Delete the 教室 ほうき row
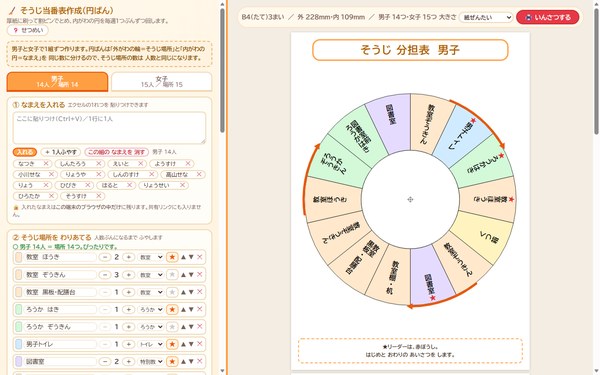The width and height of the screenshot is (600, 375). pyautogui.click(x=199, y=257)
